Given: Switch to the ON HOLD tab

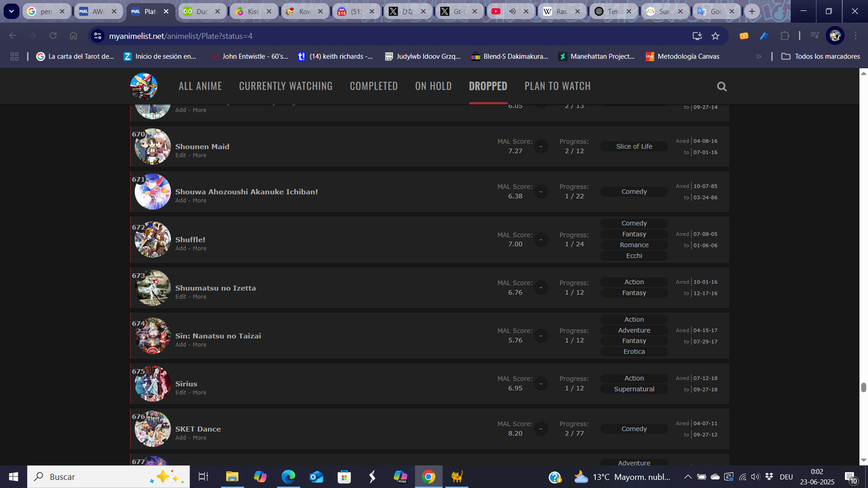Looking at the screenshot, I should coord(433,86).
